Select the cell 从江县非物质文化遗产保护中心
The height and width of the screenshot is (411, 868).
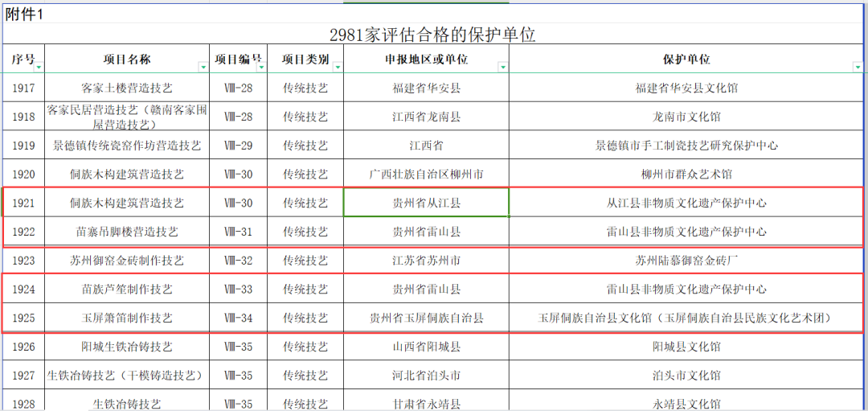(686, 203)
